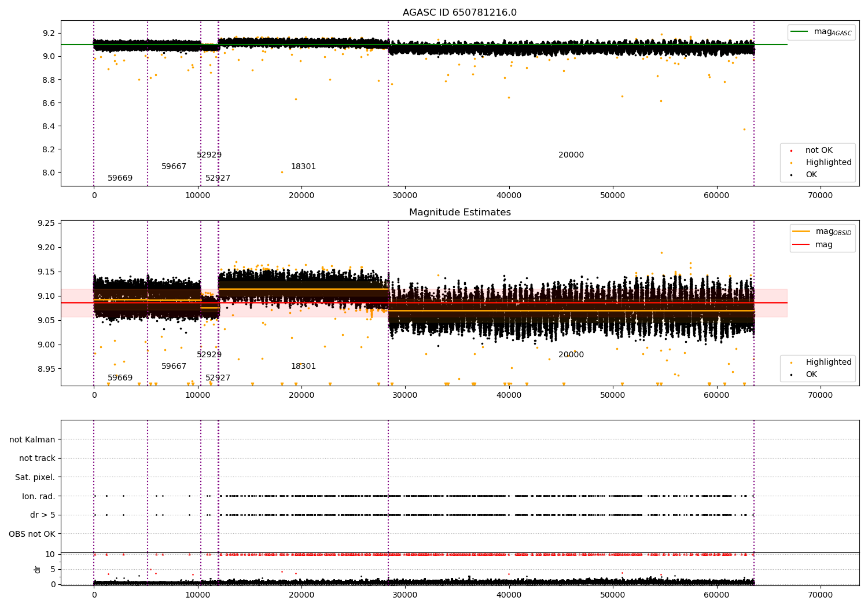This screenshot has width=868, height=608.
Task: Click the 10000 x-axis tick of Magnitude Estimates plot
Action: (198, 395)
